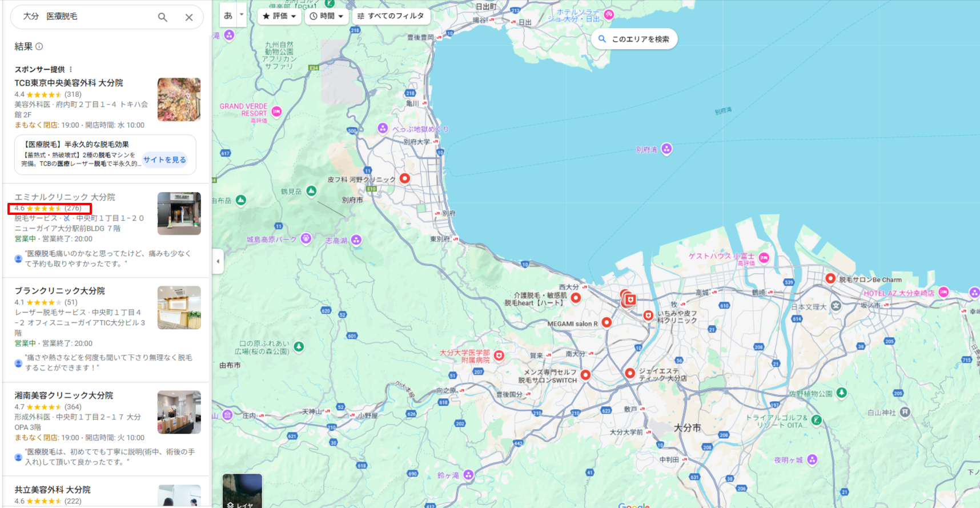The width and height of the screenshot is (980, 508).
Task: Click このエリアを検索 search this area button
Action: coord(634,39)
